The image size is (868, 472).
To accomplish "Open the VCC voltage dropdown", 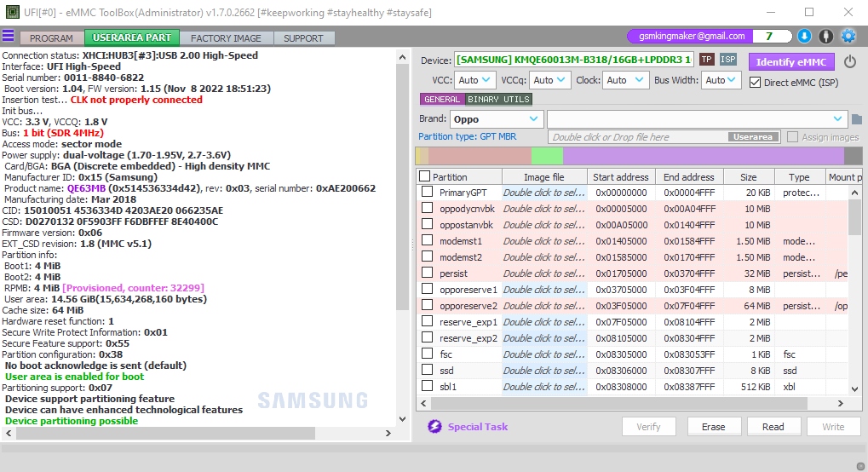I will click(x=475, y=80).
